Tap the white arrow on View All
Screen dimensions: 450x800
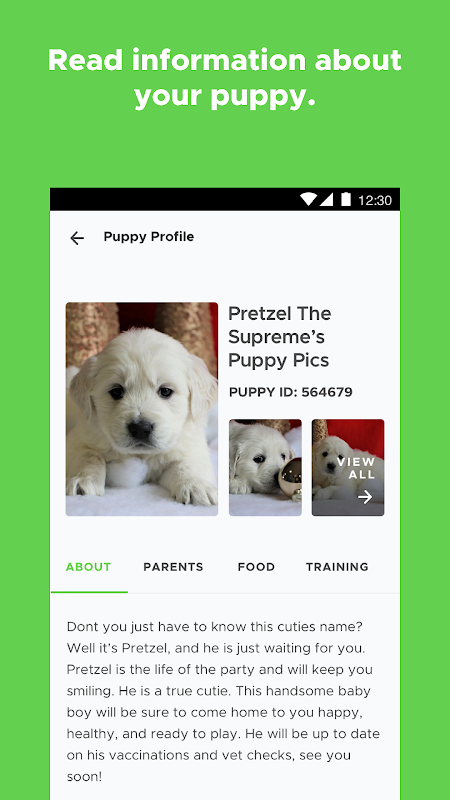365,497
